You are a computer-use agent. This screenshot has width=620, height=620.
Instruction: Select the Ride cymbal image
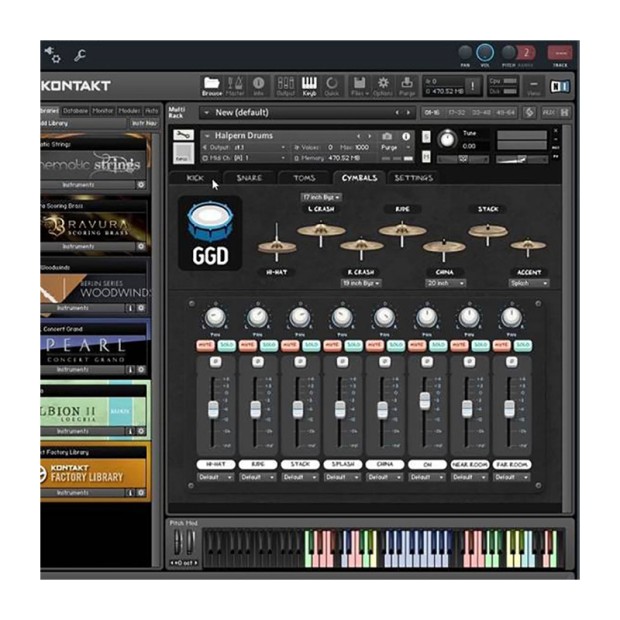pyautogui.click(x=402, y=232)
